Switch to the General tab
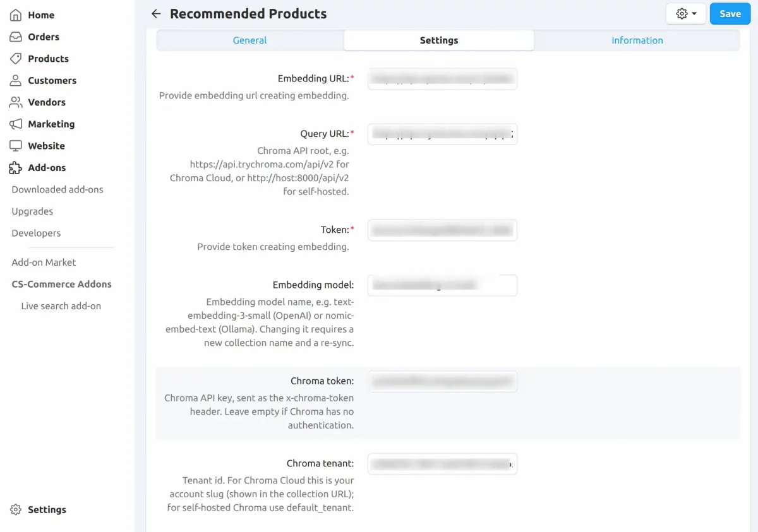Image resolution: width=758 pixels, height=532 pixels. (250, 40)
